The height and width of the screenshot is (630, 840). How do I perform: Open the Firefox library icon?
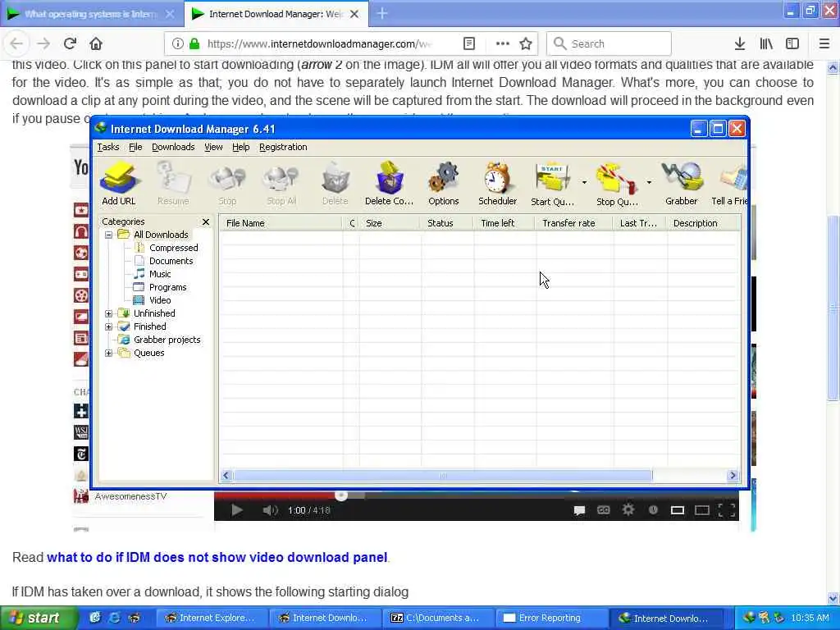coord(766,44)
